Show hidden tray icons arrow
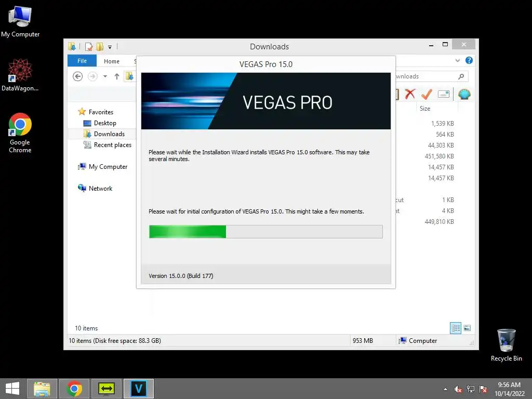Viewport: 532px width, 399px height. (445, 389)
